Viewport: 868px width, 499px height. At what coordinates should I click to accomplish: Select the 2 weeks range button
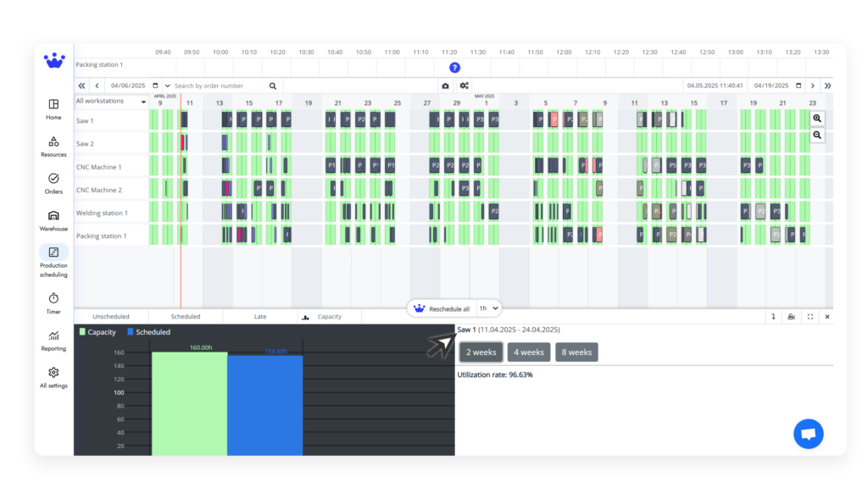[481, 352]
